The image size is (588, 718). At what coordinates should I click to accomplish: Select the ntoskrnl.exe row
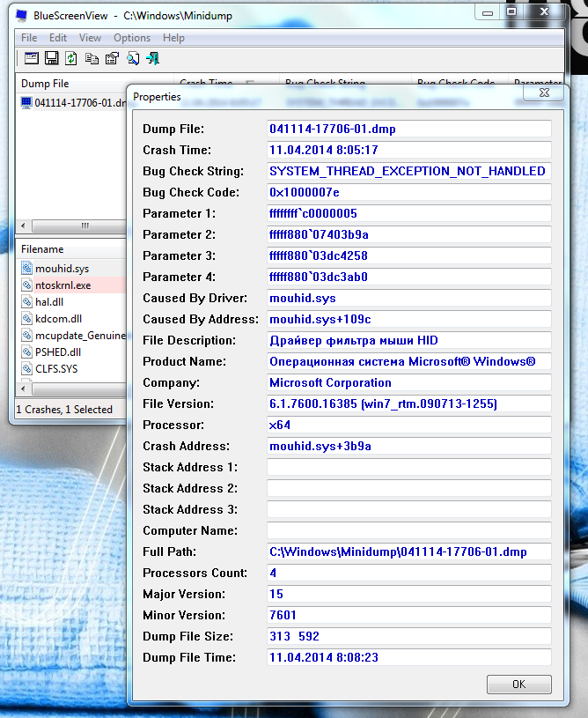click(62, 285)
